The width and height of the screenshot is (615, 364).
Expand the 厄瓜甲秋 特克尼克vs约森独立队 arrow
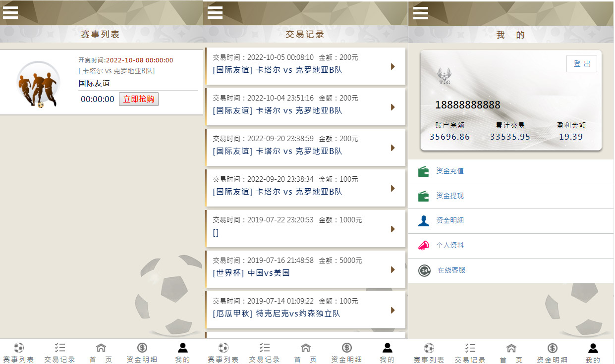point(393,310)
